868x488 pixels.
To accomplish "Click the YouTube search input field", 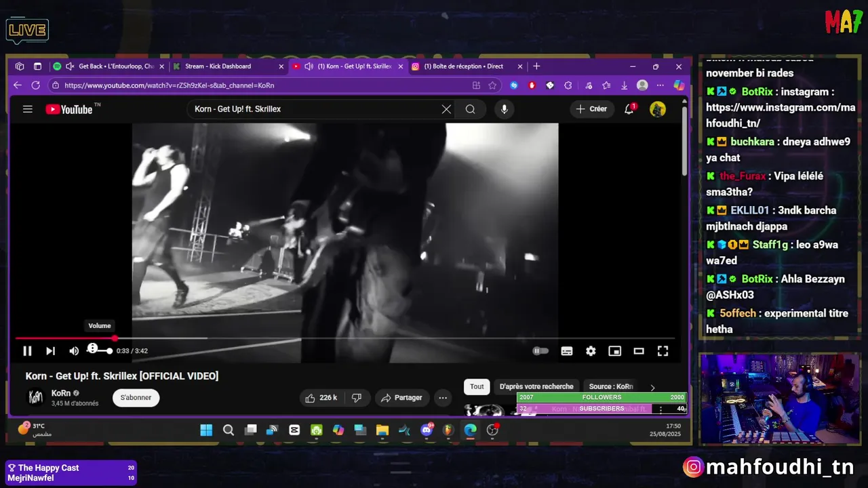I will pyautogui.click(x=312, y=109).
